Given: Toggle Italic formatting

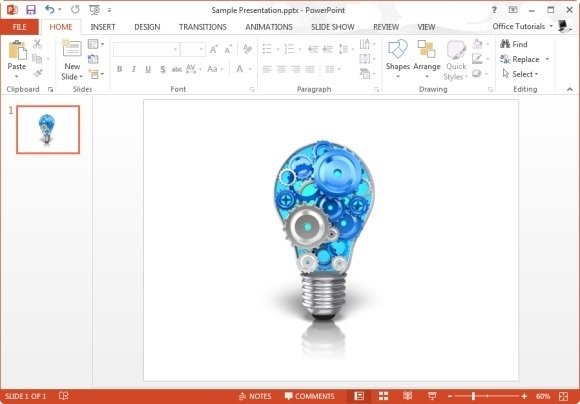Looking at the screenshot, I should [134, 69].
